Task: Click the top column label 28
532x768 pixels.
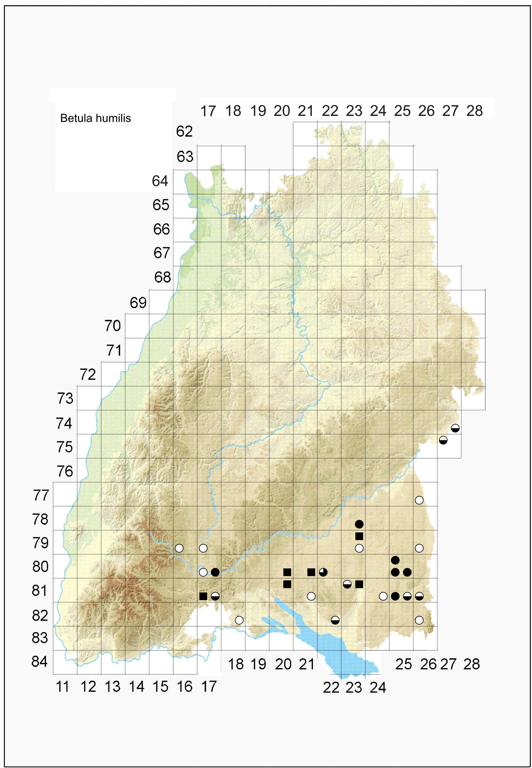Action: pos(474,111)
